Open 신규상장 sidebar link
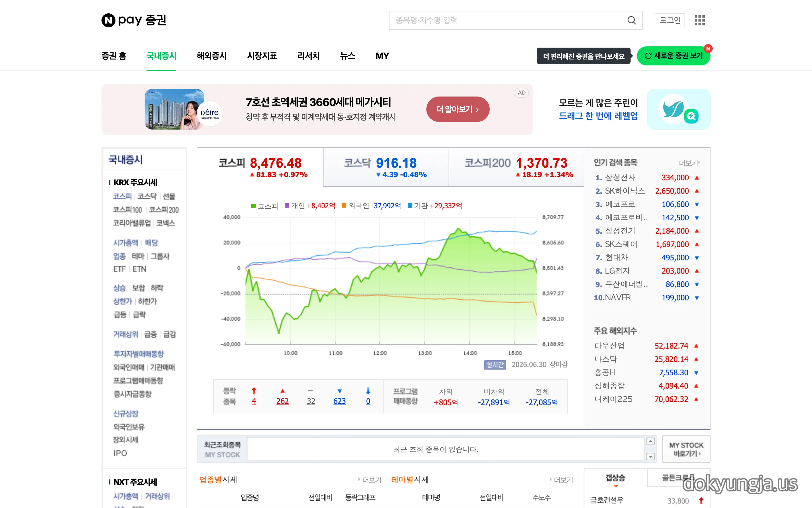 (126, 414)
